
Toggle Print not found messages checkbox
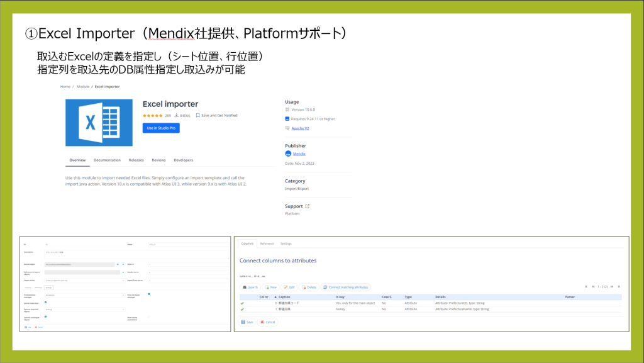tap(148, 294)
